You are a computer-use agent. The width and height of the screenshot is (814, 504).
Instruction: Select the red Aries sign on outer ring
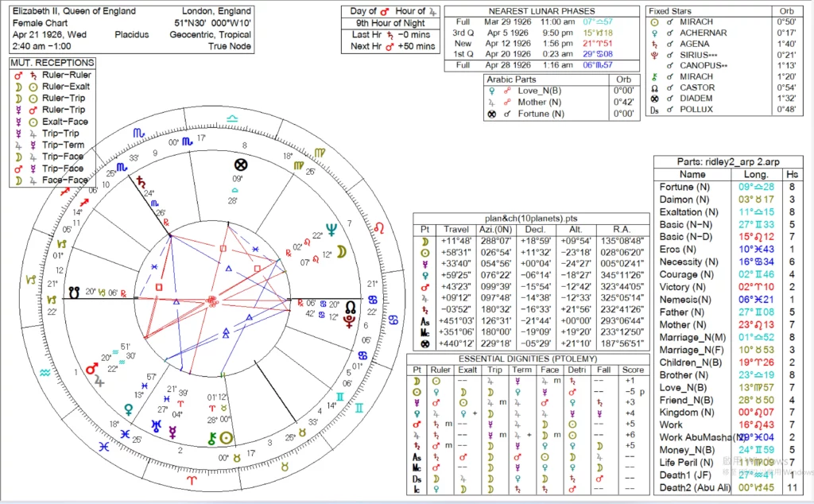coord(190,480)
